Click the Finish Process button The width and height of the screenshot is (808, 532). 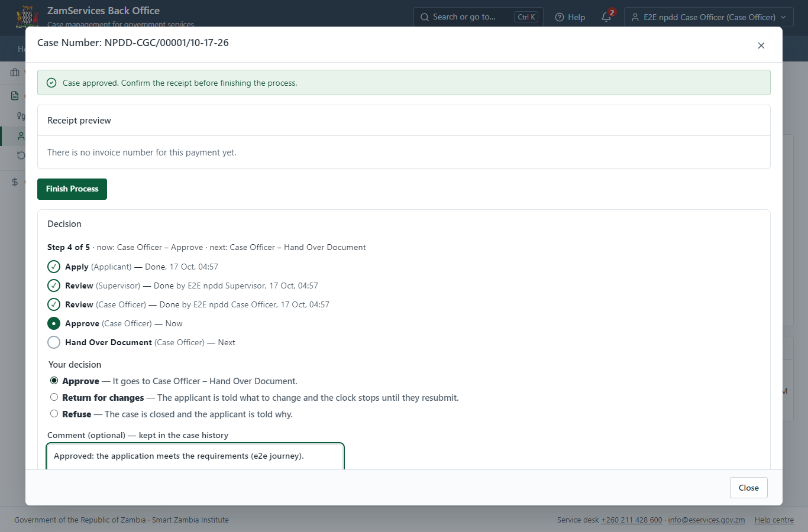tap(72, 189)
